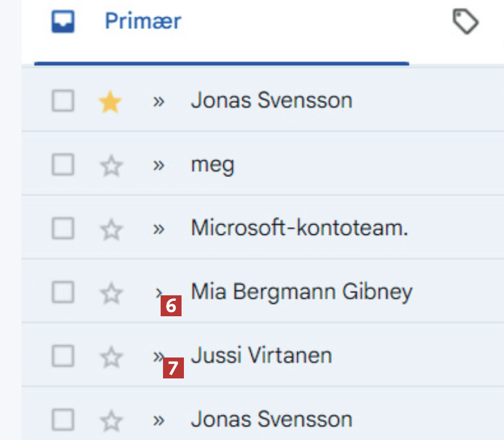Open the tag icon tab
504x440 pixels.
[x=465, y=23]
